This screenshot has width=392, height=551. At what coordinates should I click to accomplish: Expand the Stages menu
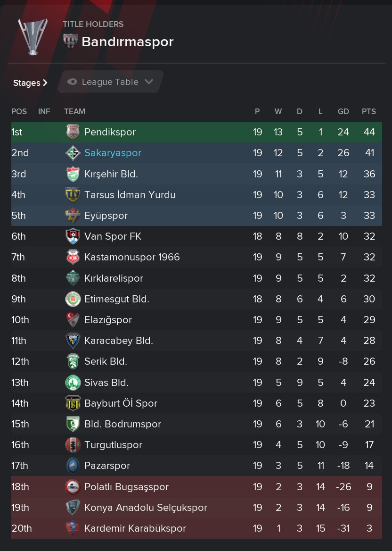coord(30,83)
